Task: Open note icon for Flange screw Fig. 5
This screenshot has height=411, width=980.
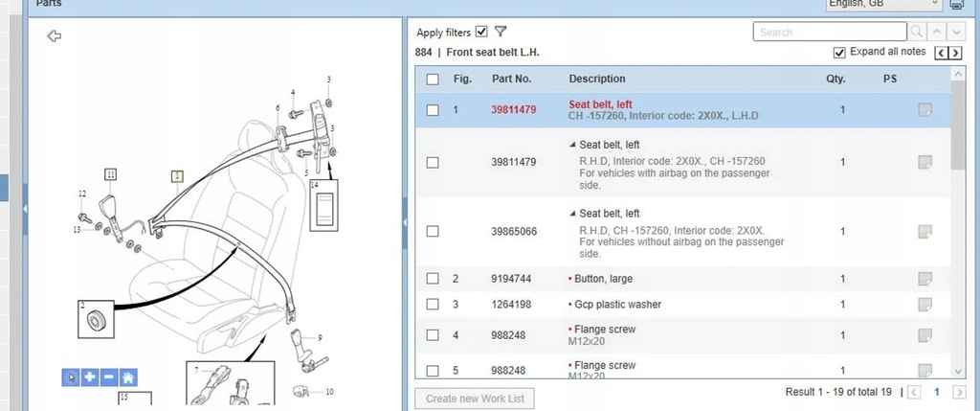Action: [x=925, y=371]
